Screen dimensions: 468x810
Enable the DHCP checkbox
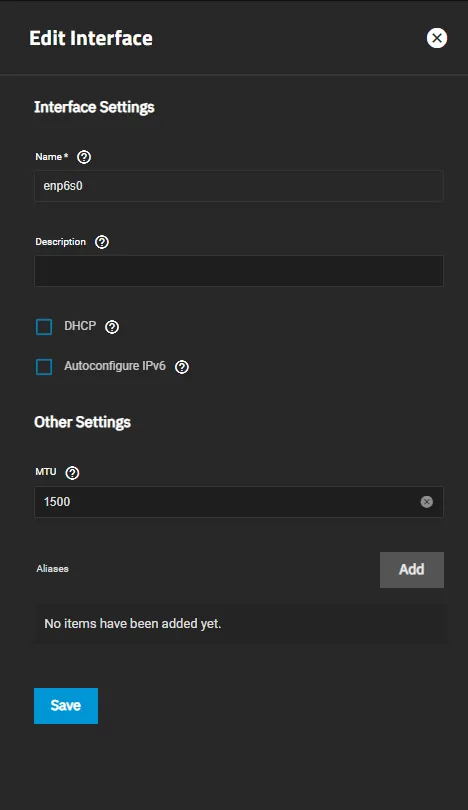click(44, 327)
